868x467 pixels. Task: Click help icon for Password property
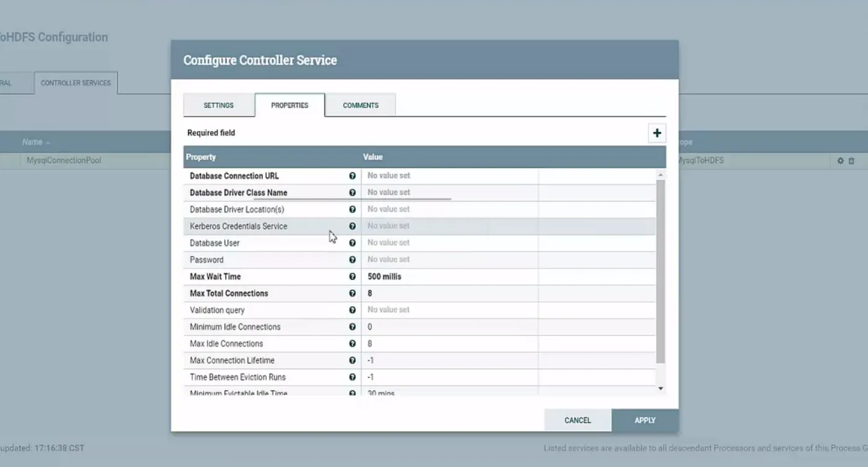tap(352, 260)
